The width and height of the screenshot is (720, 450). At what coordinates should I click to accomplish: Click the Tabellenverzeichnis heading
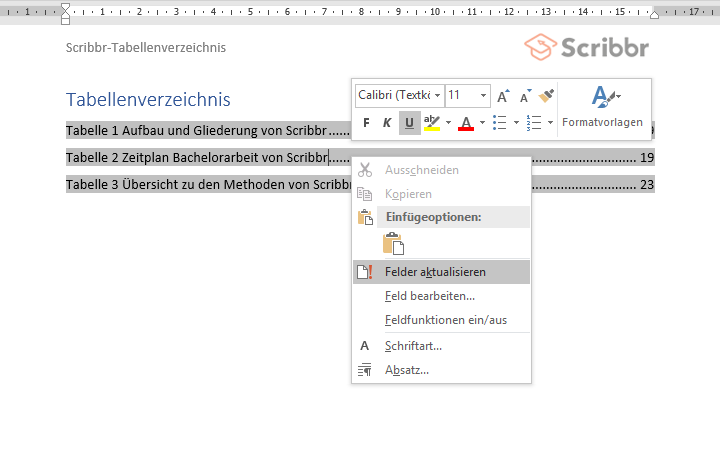pyautogui.click(x=148, y=100)
